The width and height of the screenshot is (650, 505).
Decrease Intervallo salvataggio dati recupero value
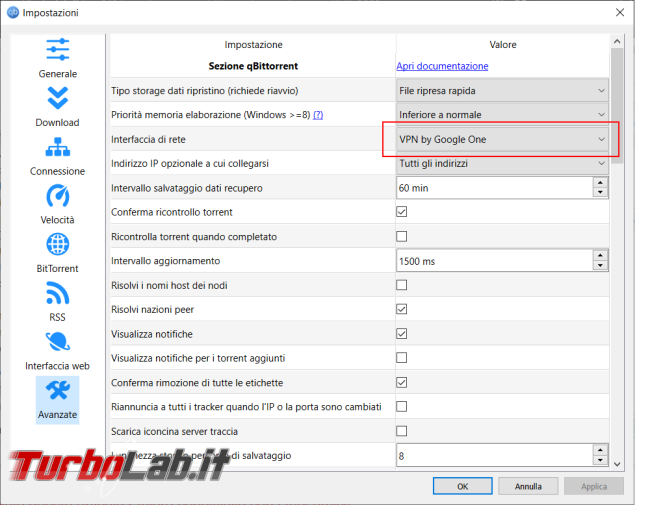point(600,193)
